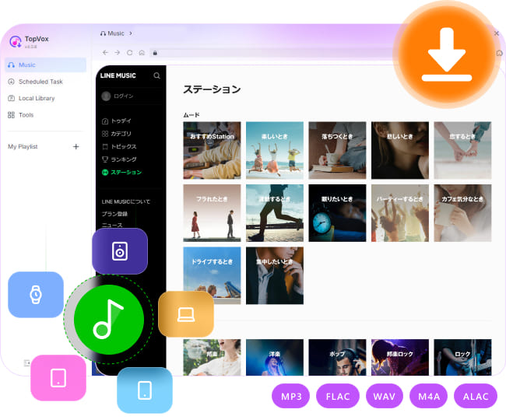Open ポップ genre thumbnail

point(337,357)
